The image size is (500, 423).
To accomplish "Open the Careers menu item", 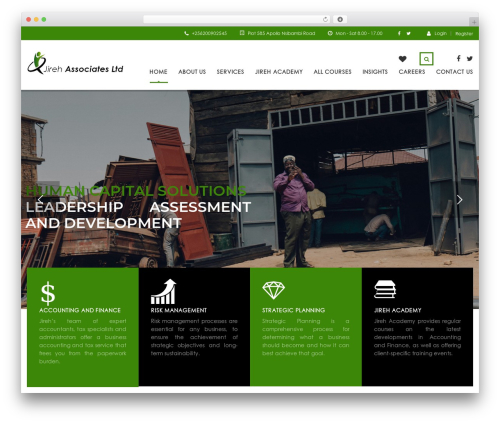I will (x=412, y=72).
